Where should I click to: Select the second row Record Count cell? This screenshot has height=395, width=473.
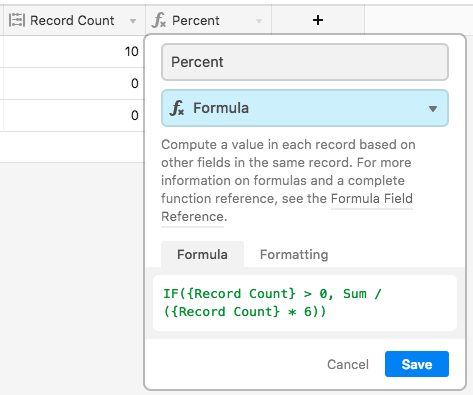coord(74,83)
